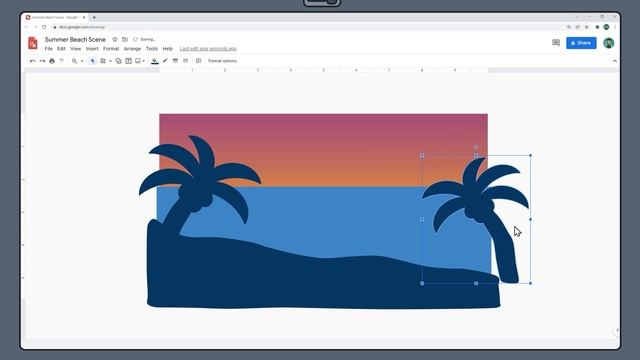Expand the Image tool dropdown arrow
This screenshot has width=640, height=360.
144,61
